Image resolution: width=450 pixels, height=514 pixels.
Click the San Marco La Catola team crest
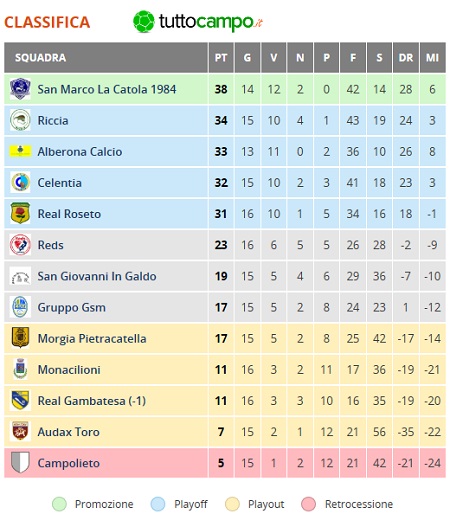coord(20,89)
